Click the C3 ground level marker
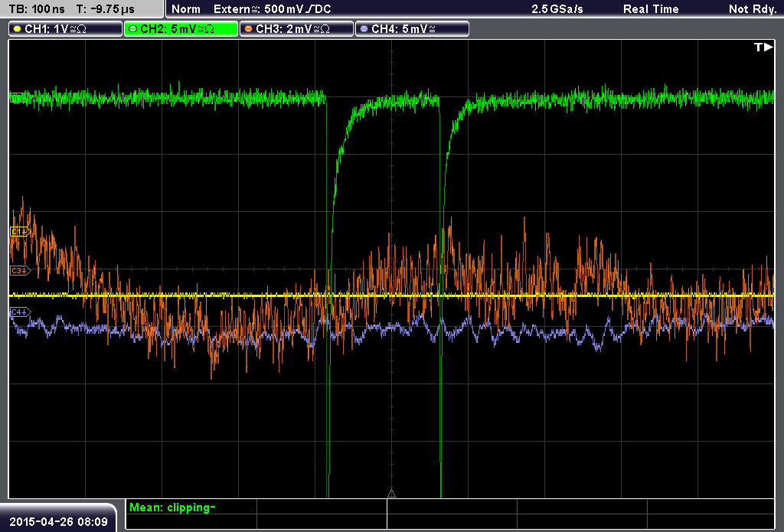This screenshot has height=532, width=784. (x=21, y=270)
